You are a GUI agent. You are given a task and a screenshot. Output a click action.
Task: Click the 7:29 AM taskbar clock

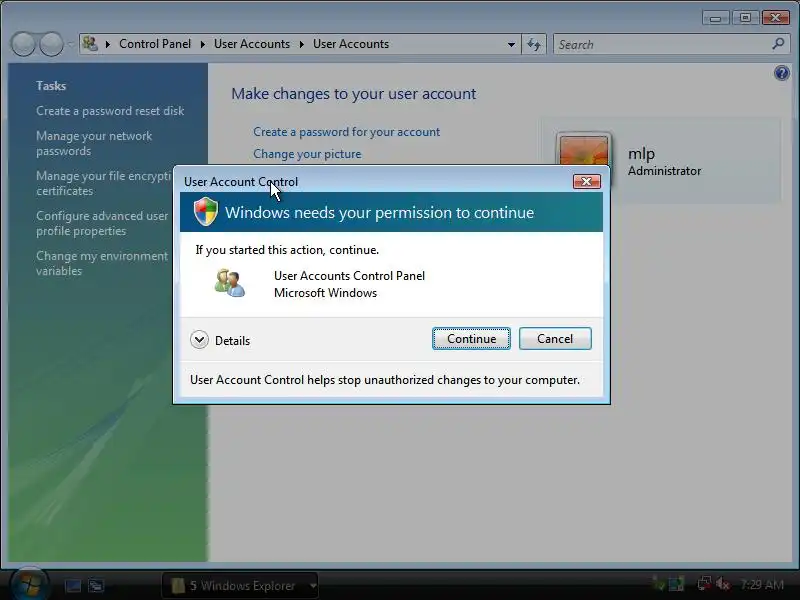(x=762, y=585)
